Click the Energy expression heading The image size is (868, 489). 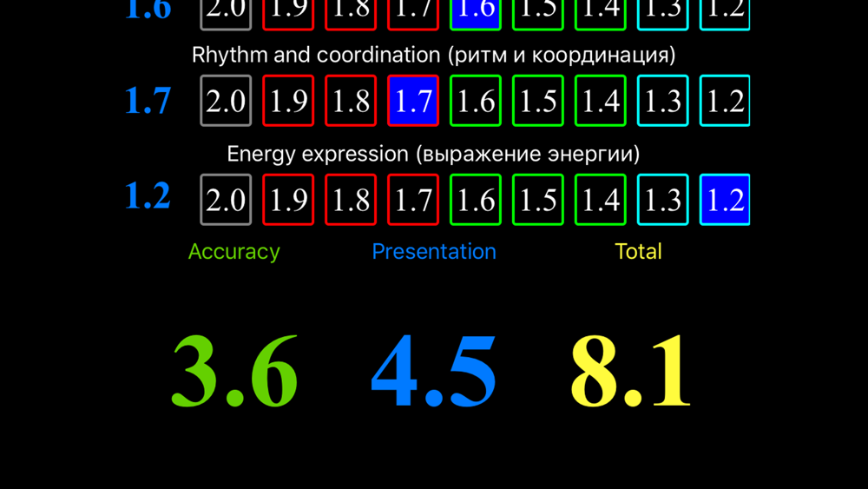433,154
